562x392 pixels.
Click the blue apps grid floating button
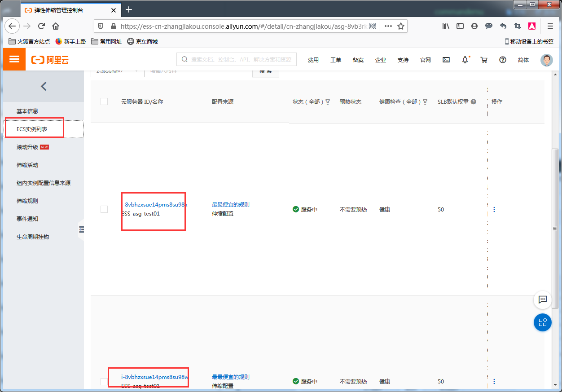tap(542, 322)
